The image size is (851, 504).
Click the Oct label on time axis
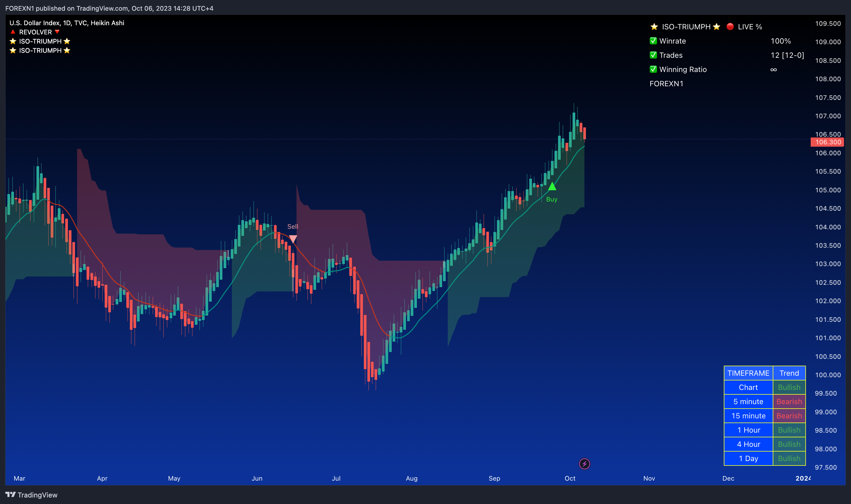[x=570, y=478]
